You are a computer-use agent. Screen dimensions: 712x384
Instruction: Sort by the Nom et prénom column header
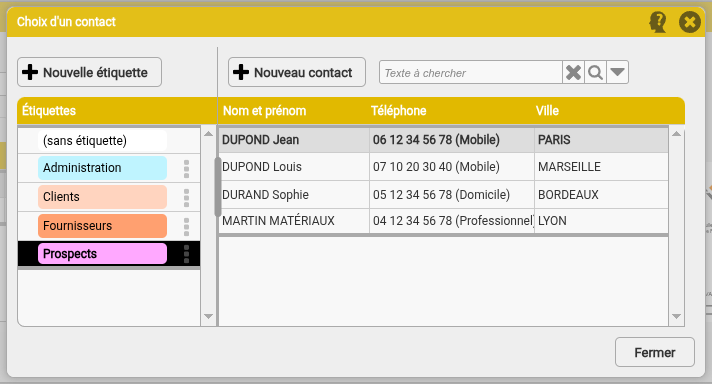click(265, 111)
